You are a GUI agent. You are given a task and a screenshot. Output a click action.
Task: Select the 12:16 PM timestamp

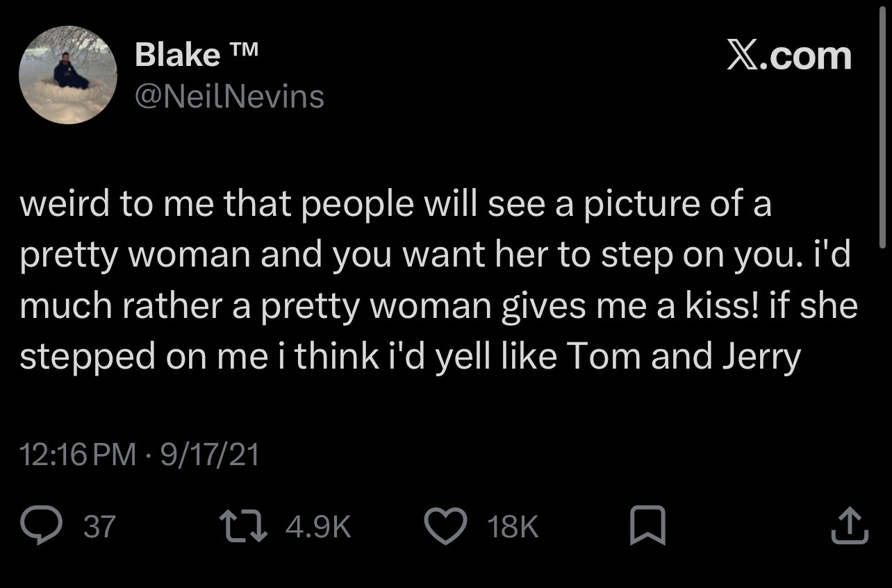(79, 454)
